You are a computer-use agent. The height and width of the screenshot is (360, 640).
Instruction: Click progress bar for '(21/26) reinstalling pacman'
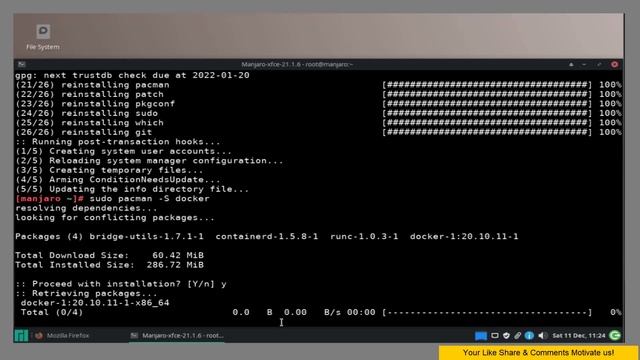tap(487, 85)
